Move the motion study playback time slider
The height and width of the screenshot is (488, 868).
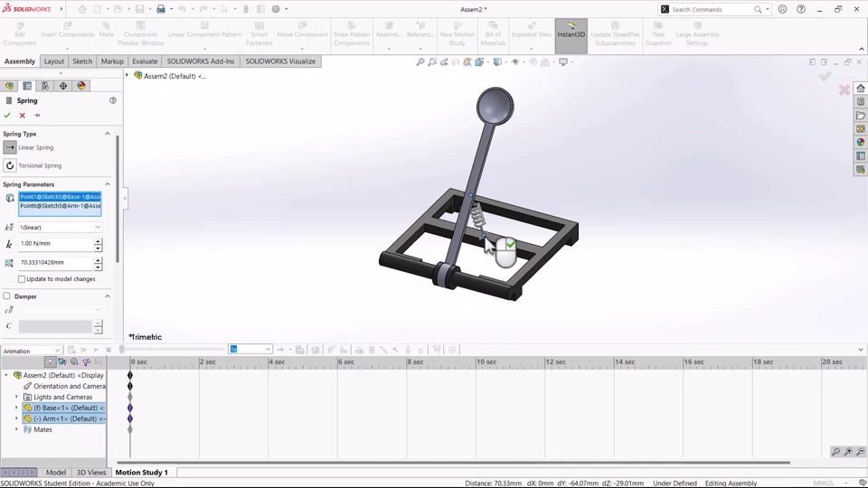pos(122,350)
